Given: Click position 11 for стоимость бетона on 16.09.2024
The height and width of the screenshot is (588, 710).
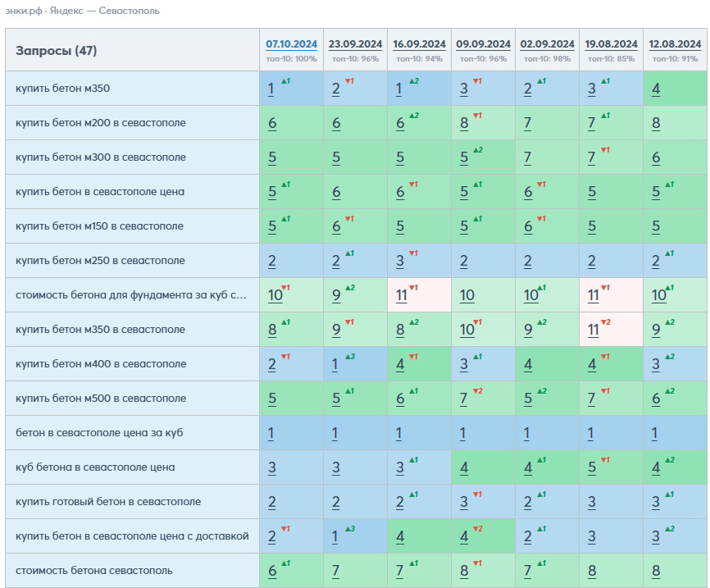Looking at the screenshot, I should 401,295.
